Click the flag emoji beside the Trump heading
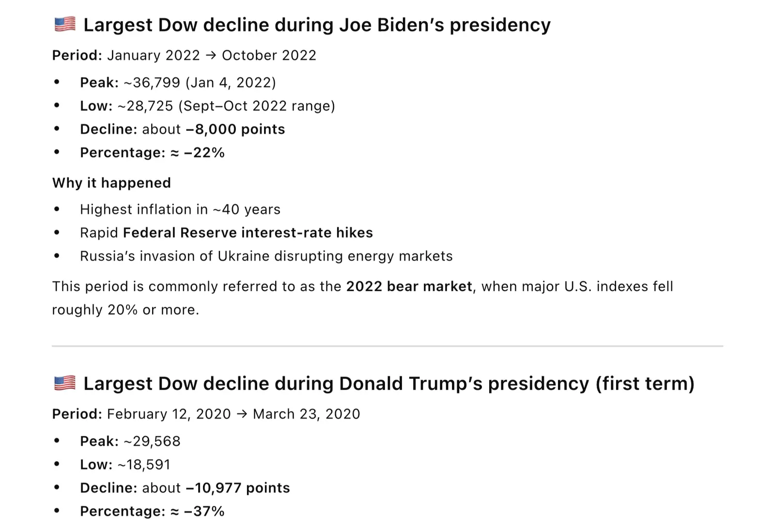This screenshot has width=775, height=532. click(x=65, y=383)
